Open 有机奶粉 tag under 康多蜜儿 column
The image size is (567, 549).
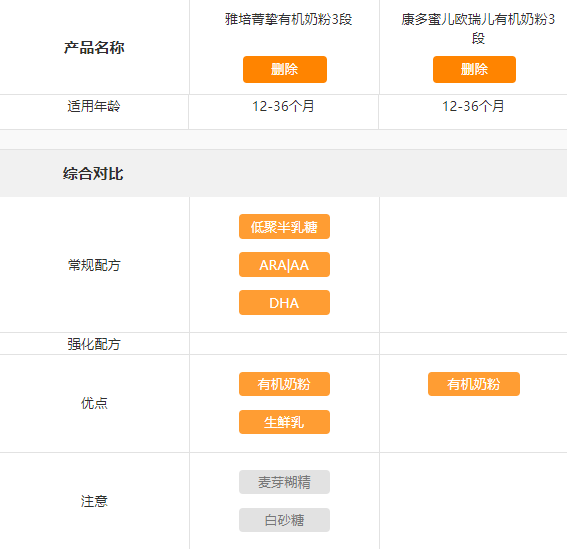pyautogui.click(x=474, y=384)
